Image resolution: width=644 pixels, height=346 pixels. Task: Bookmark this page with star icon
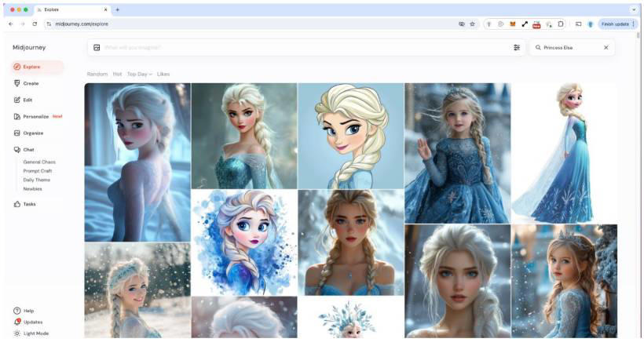click(x=472, y=24)
